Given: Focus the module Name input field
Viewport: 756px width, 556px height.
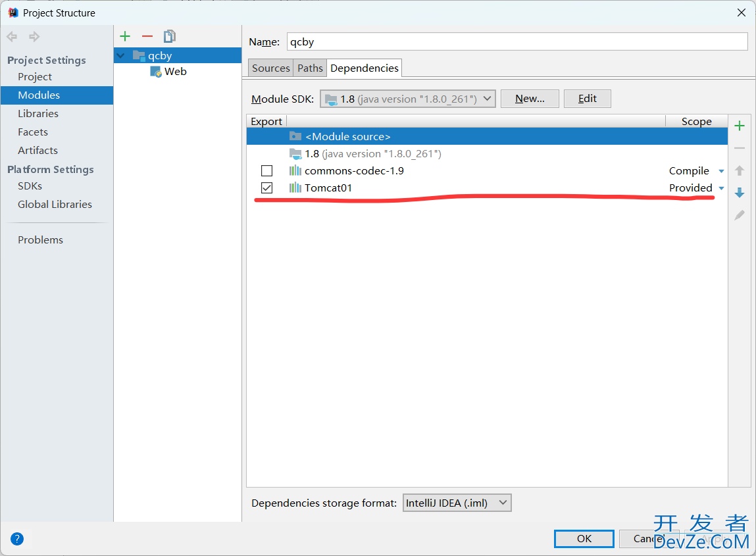Looking at the screenshot, I should point(517,41).
